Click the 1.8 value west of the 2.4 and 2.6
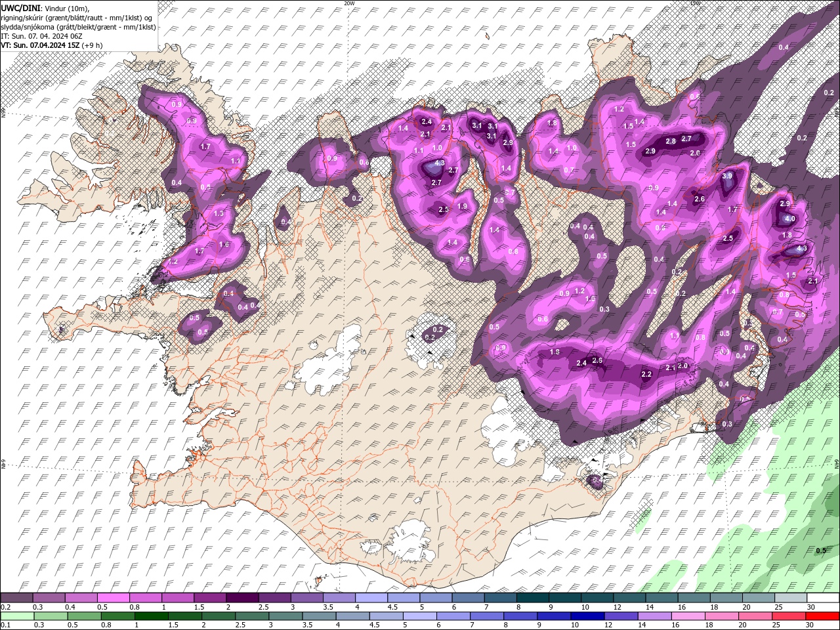840x630 pixels. coord(555,352)
